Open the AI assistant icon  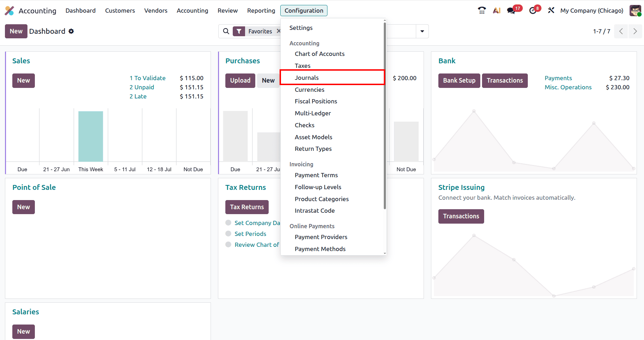tap(496, 11)
